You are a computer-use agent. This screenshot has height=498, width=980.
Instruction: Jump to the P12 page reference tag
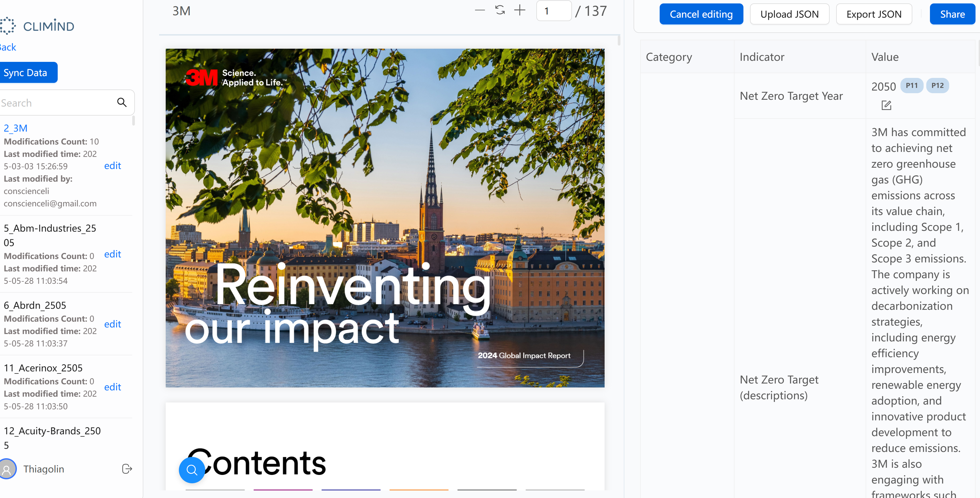(937, 86)
